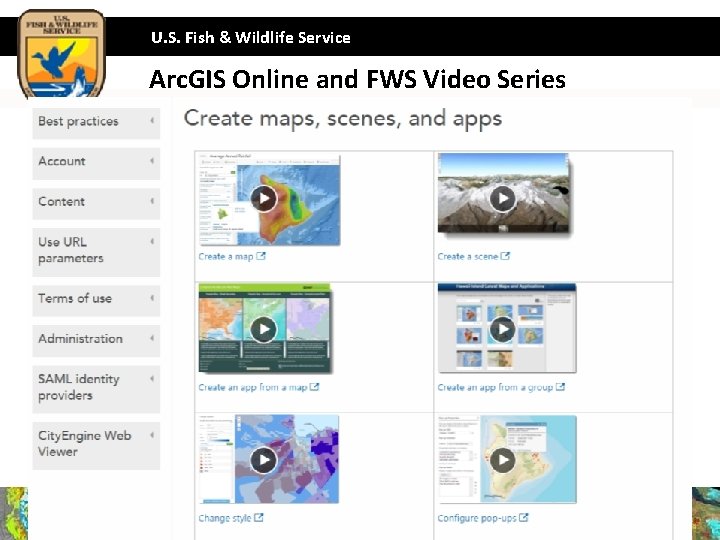Open the Change style link
This screenshot has width=720, height=540.
(x=225, y=518)
